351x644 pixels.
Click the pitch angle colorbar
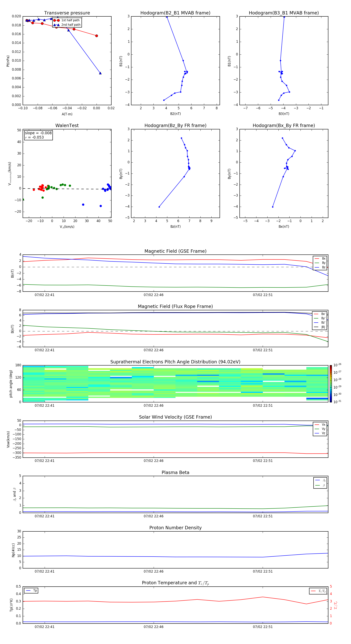[331, 384]
